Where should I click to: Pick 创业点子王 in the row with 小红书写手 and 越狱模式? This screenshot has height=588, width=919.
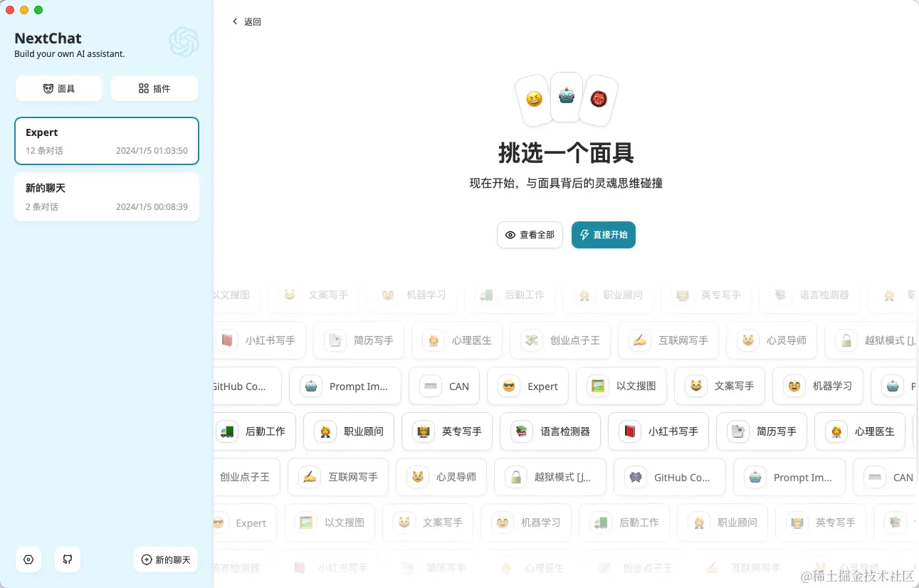coord(560,340)
